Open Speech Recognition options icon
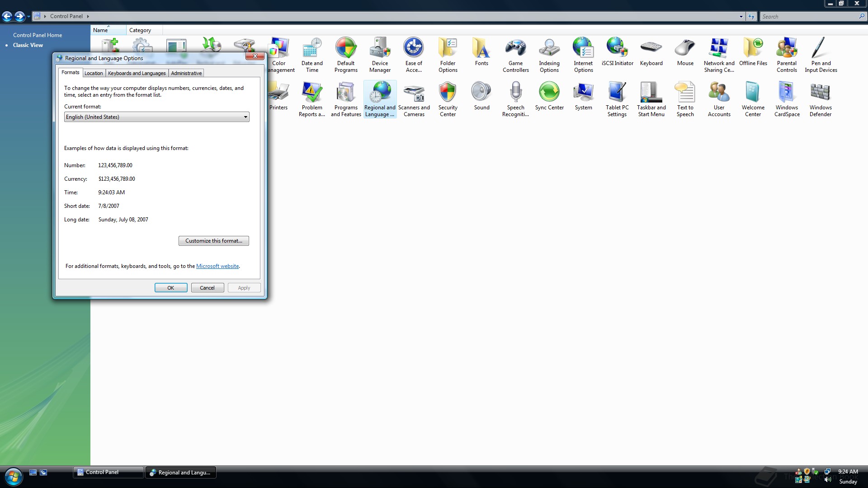868x488 pixels. coord(515,99)
